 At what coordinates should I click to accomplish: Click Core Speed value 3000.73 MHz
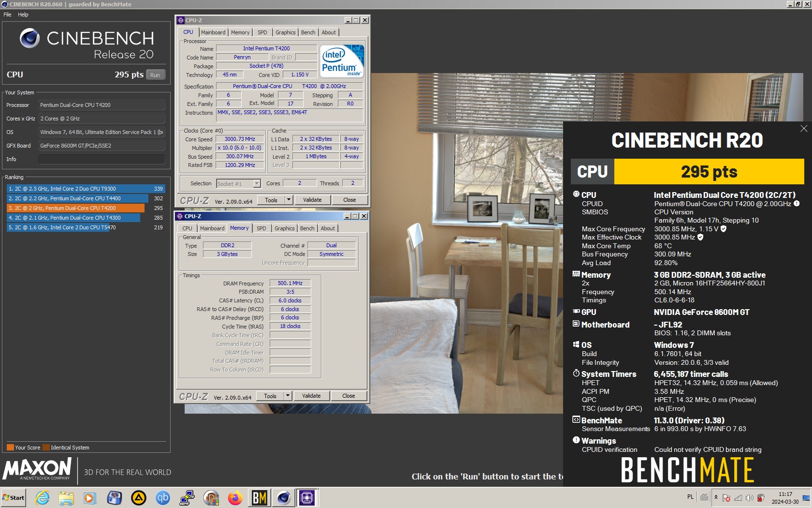240,139
